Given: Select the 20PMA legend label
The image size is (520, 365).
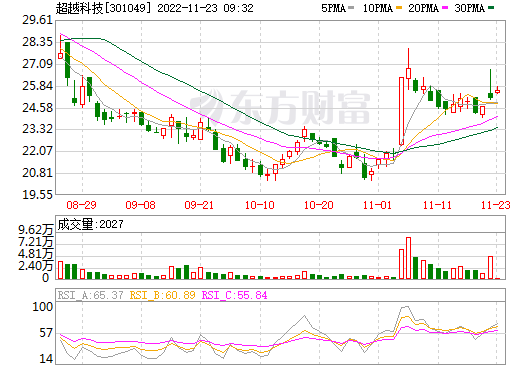Looking at the screenshot, I should 424,8.
